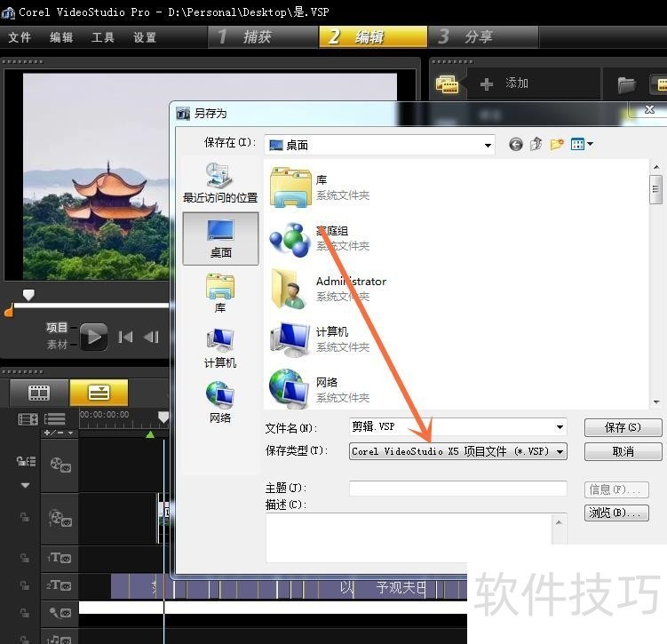Switch to timeline view
Screen dimensions: 667x644
[99, 392]
